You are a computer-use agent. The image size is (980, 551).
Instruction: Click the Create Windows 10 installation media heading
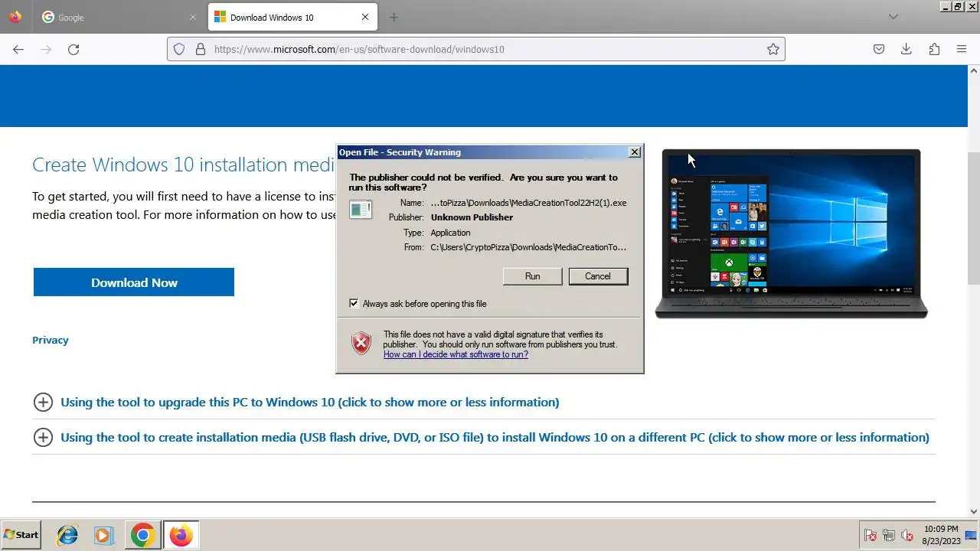click(184, 165)
